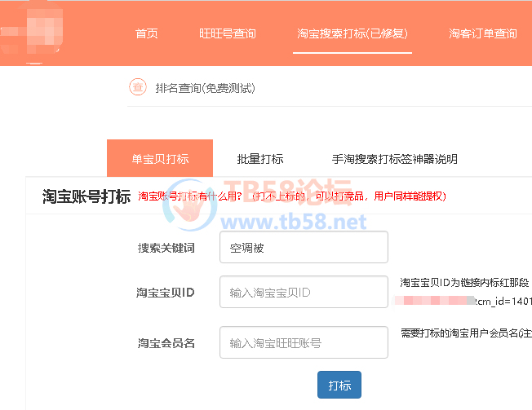Click the 搜索关键词 label
This screenshot has width=532, height=410.
tap(166, 248)
